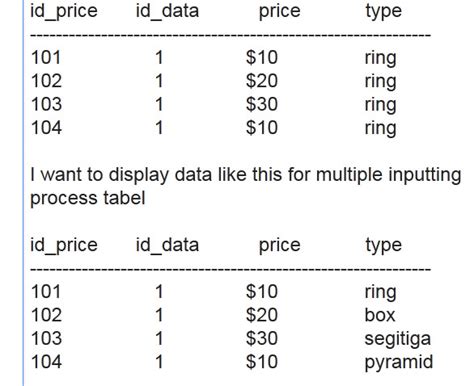This screenshot has height=386, width=474.
Task: Click the type header in second table
Action: point(383,246)
